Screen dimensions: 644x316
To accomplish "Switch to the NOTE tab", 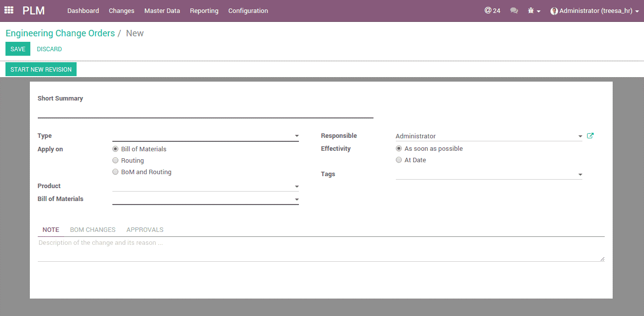I will [x=51, y=229].
